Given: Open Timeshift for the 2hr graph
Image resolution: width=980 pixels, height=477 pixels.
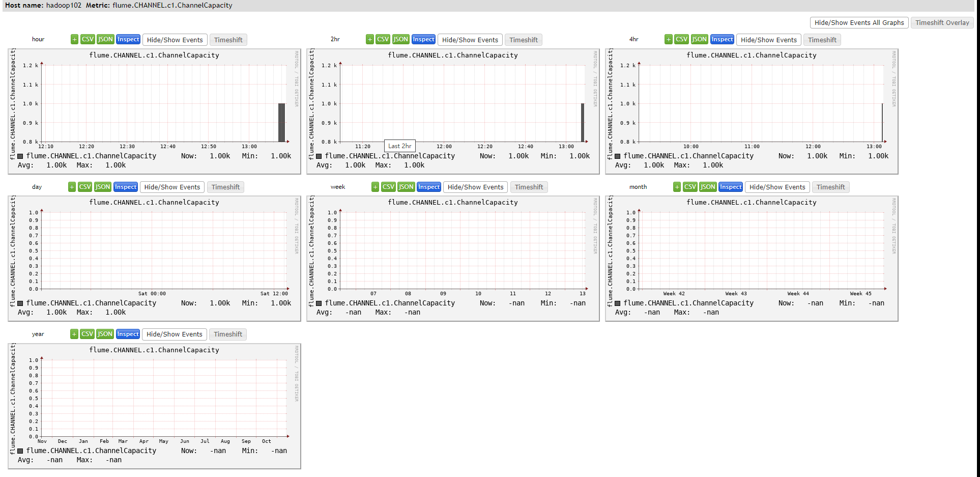Looking at the screenshot, I should pyautogui.click(x=523, y=40).
